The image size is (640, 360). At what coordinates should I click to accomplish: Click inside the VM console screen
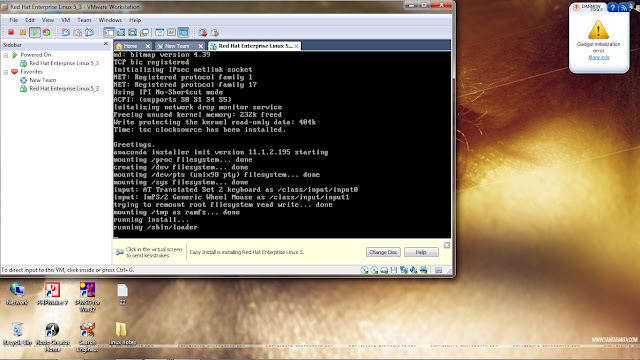282,144
